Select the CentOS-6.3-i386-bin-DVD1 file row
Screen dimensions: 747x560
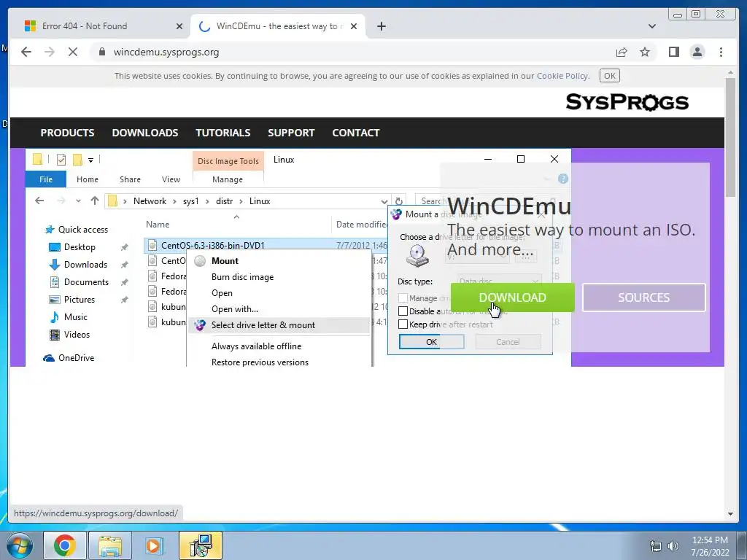pyautogui.click(x=266, y=245)
